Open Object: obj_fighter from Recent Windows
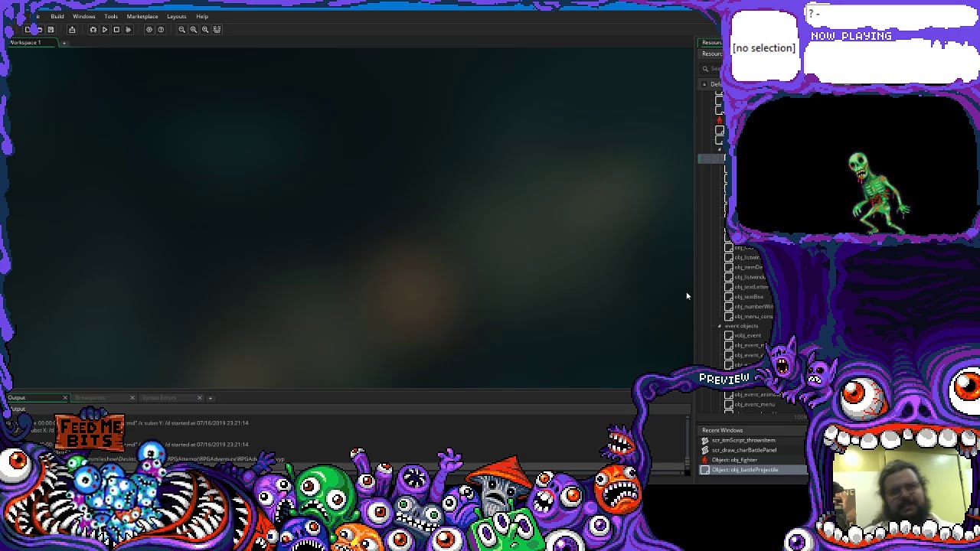The image size is (980, 551). (x=734, y=461)
